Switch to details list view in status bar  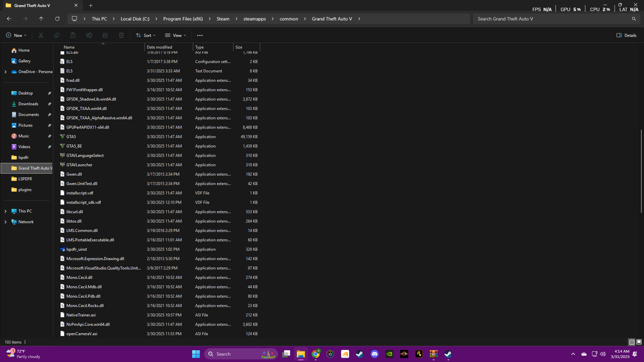click(x=632, y=342)
